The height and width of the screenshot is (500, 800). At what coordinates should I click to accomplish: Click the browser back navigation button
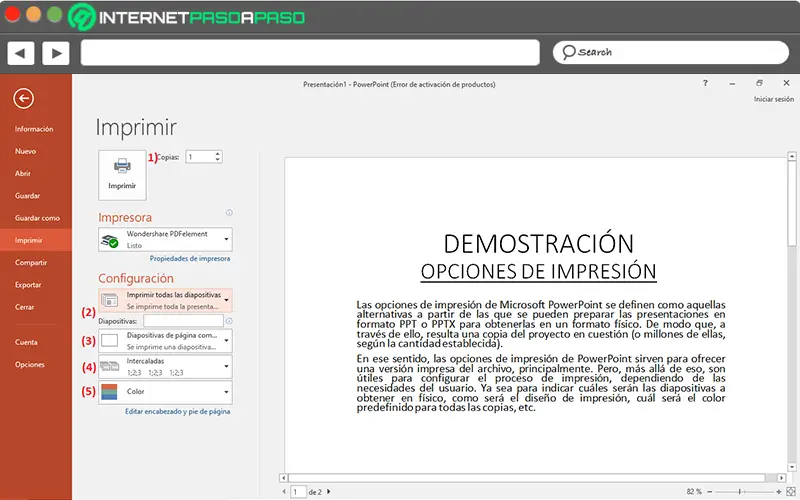tap(21, 53)
